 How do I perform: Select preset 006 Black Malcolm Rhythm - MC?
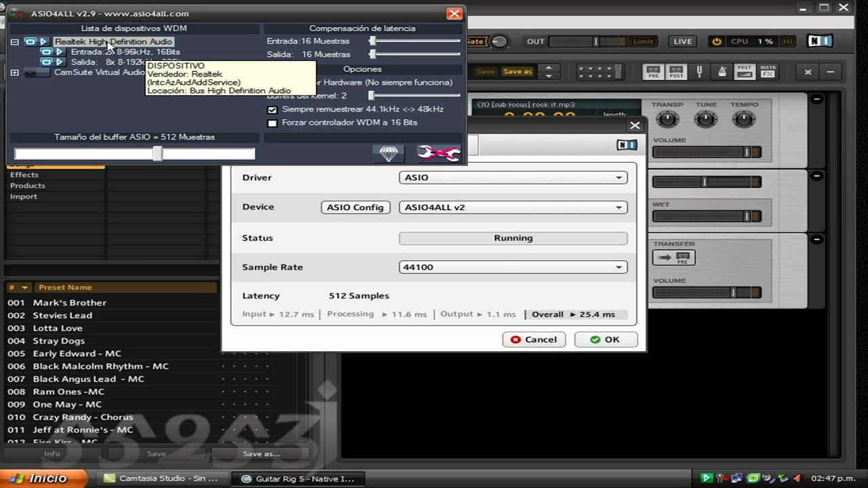(101, 366)
